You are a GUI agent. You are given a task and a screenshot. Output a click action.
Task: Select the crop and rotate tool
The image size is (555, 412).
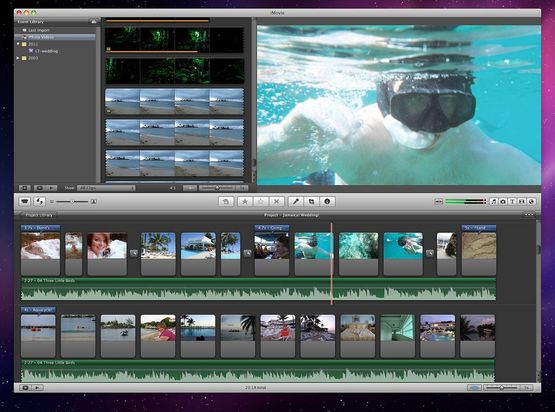click(x=311, y=201)
